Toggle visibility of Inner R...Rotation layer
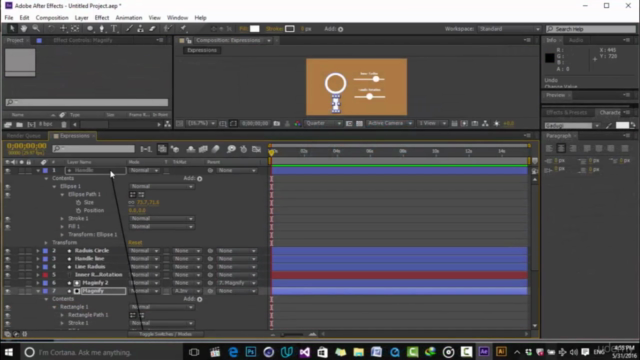The image size is (640, 360). coord(7,275)
